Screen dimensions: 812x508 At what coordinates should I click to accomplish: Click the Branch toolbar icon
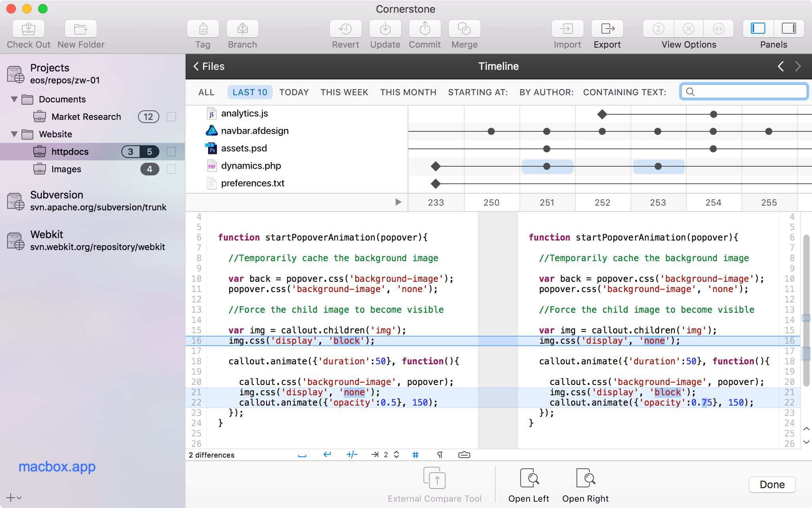click(x=242, y=29)
